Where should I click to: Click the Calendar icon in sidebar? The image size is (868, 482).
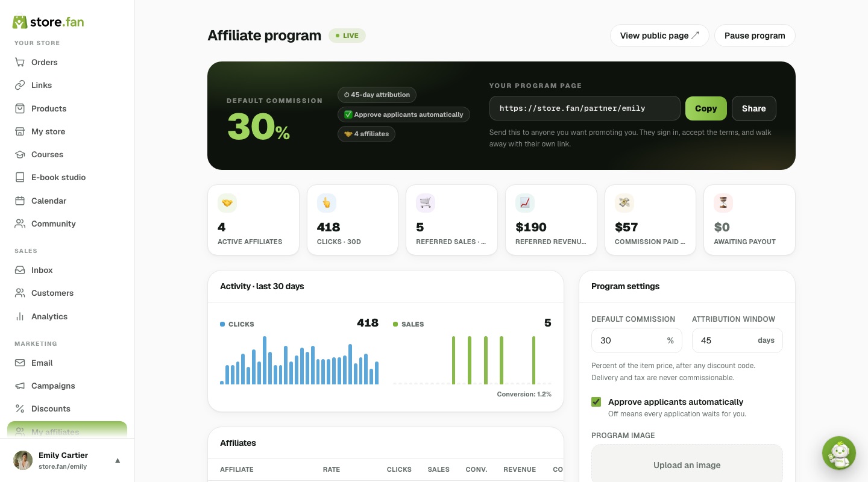pos(20,201)
